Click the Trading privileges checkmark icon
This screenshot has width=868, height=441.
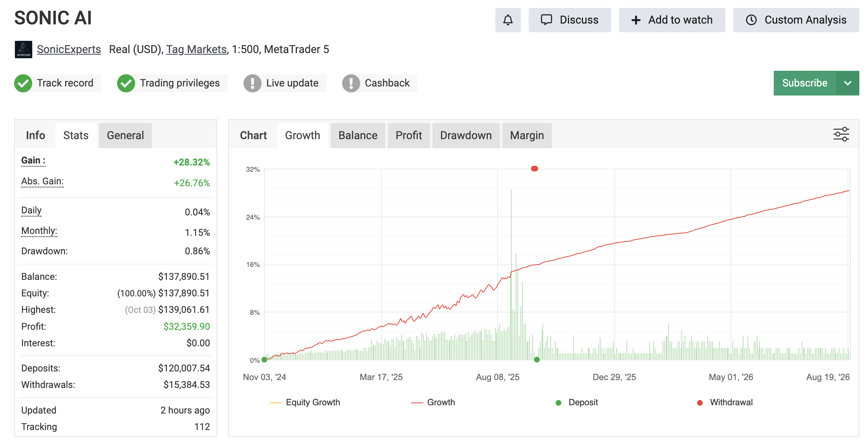(x=126, y=83)
